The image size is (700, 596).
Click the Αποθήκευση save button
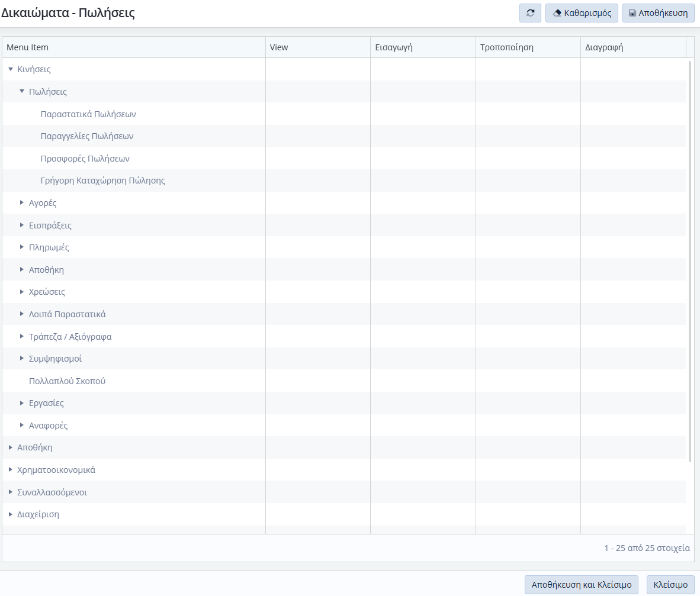pyautogui.click(x=659, y=13)
